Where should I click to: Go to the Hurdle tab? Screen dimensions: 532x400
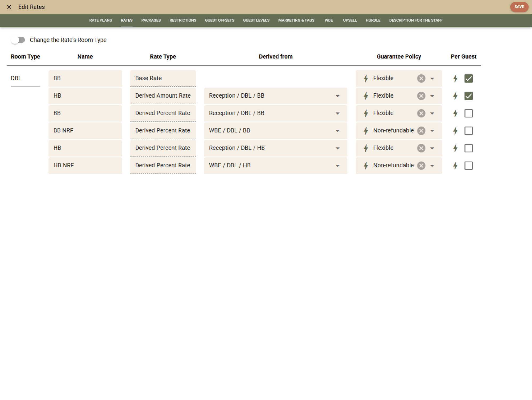373,20
